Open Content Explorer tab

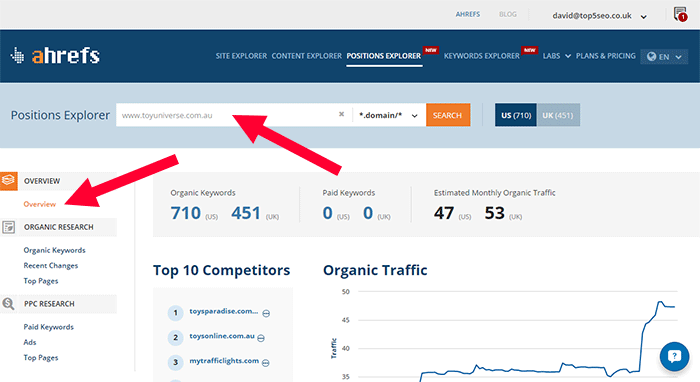pyautogui.click(x=306, y=56)
